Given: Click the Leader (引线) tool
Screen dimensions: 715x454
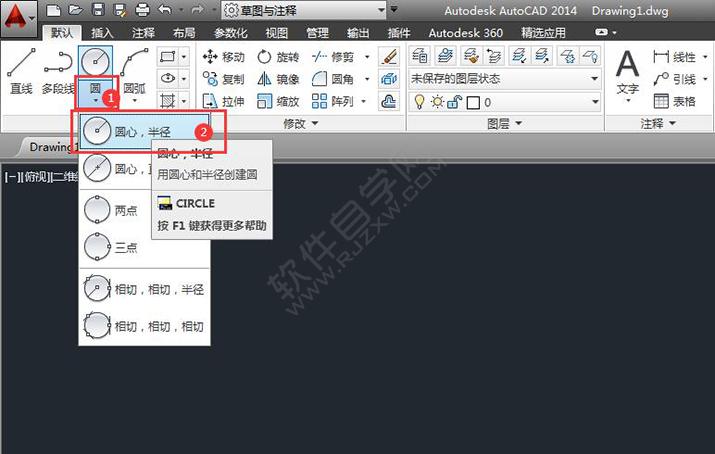Looking at the screenshot, I should point(674,79).
